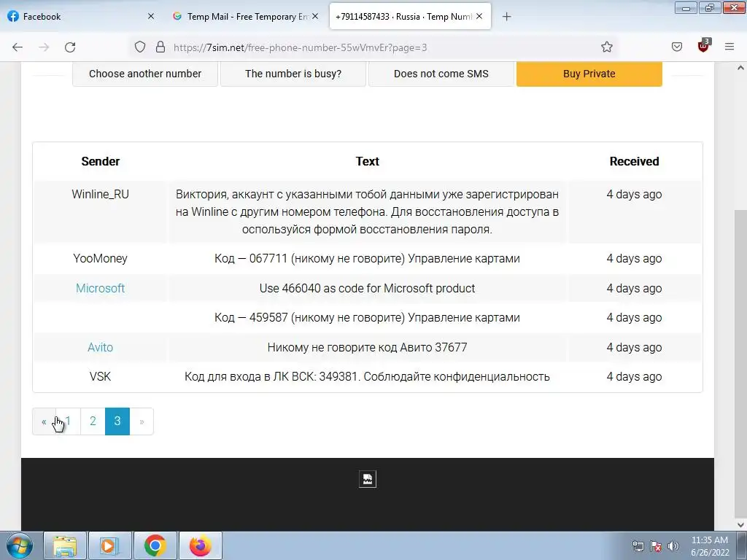Click the network tray icon
This screenshot has width=747, height=560.
click(x=638, y=546)
